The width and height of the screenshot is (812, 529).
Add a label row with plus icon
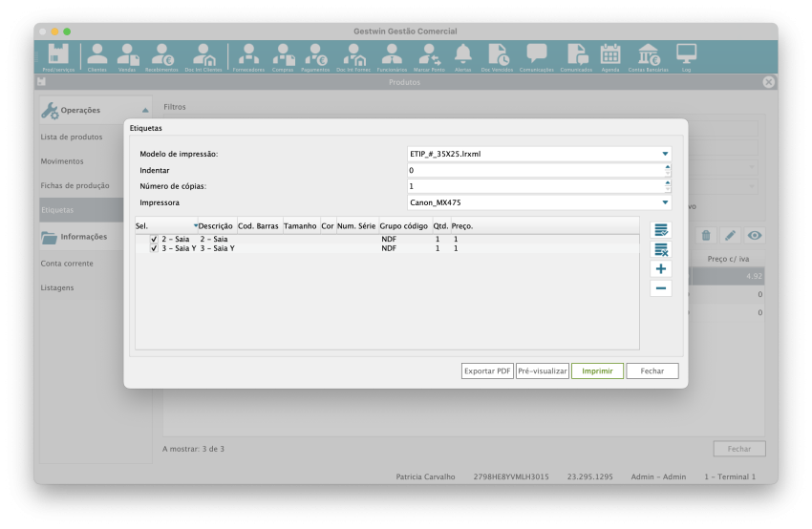(x=661, y=269)
